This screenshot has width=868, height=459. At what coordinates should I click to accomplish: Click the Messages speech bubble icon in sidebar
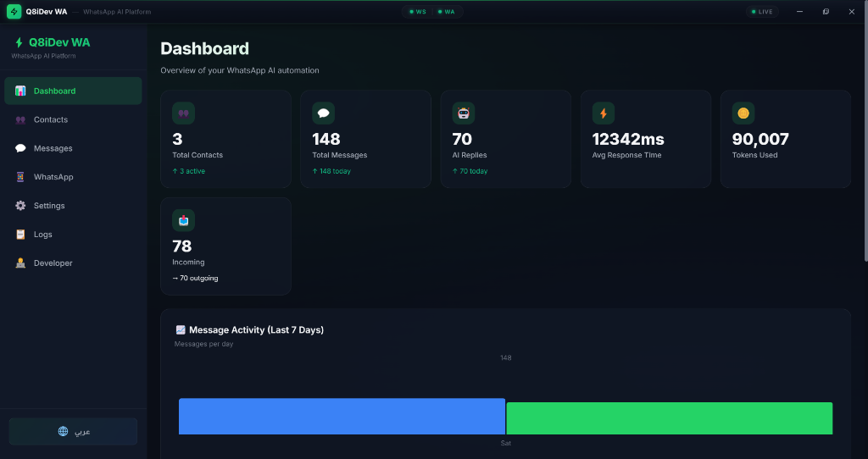[20, 148]
